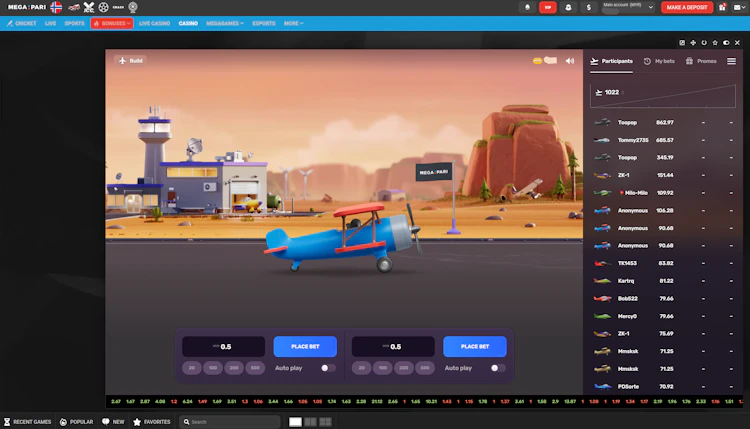Select the Milo-Milo participant row
Viewport: 750px width, 429px height.
[x=663, y=193]
